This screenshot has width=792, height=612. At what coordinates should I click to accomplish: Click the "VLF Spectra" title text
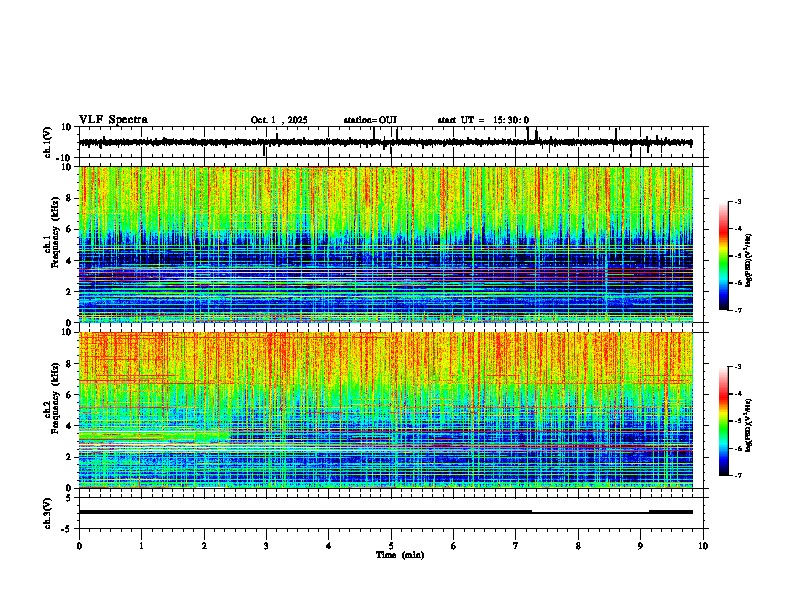(113, 120)
